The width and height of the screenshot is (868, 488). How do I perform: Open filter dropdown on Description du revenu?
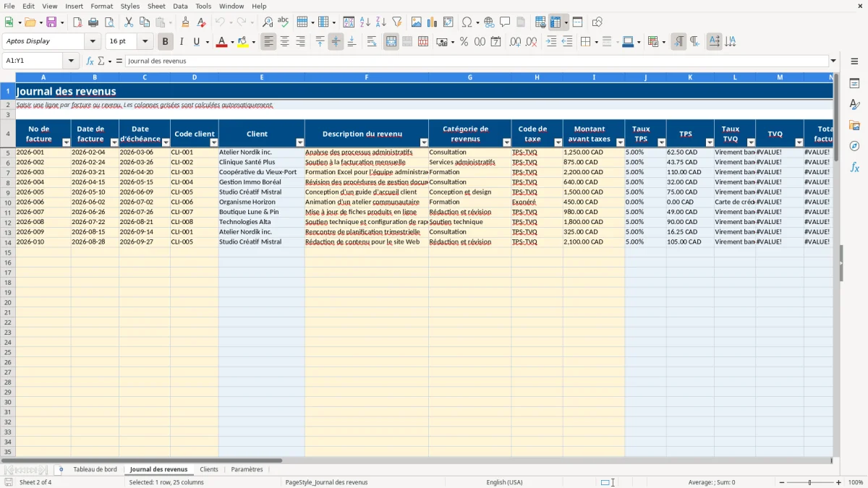[423, 142]
